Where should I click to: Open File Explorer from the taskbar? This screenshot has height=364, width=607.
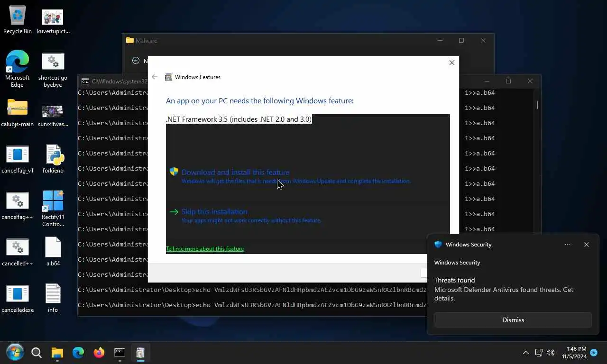pos(57,353)
